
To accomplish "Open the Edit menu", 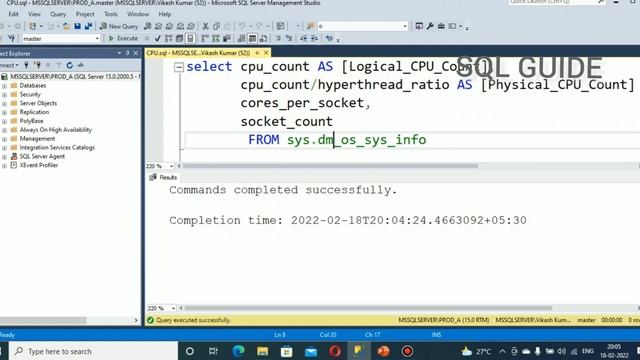I will 13,14.
